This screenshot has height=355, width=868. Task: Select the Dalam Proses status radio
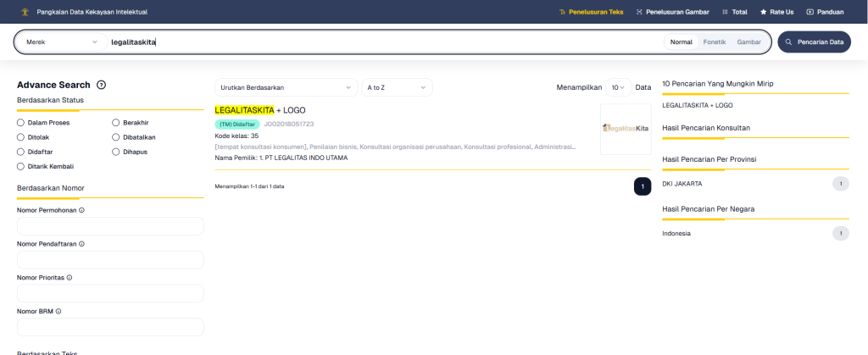20,123
